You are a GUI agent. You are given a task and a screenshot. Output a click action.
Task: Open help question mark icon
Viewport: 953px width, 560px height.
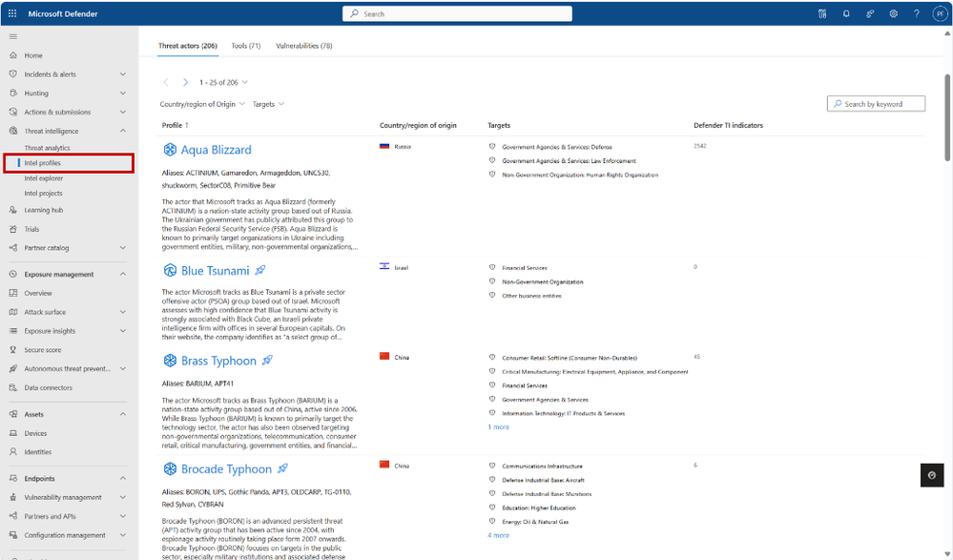[x=917, y=13]
